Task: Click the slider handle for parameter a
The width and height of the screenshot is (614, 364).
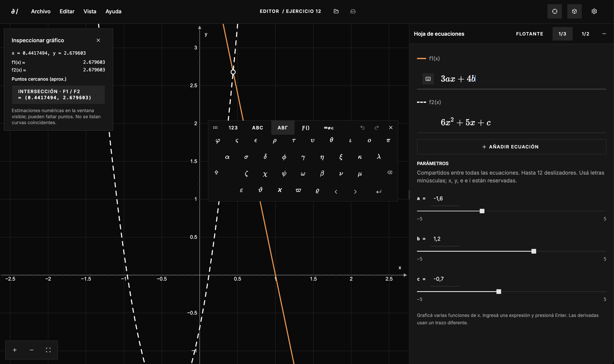Action: click(482, 211)
